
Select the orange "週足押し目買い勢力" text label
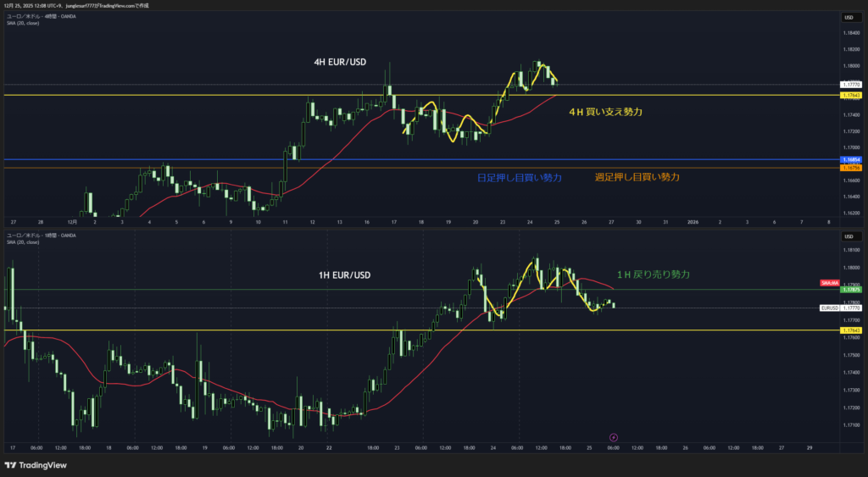tap(637, 177)
